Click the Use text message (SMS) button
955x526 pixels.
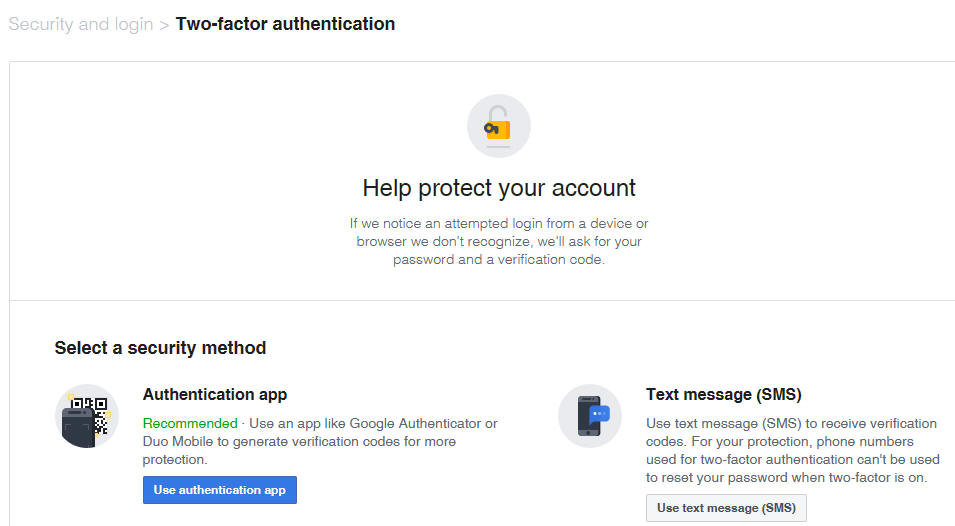pos(726,508)
